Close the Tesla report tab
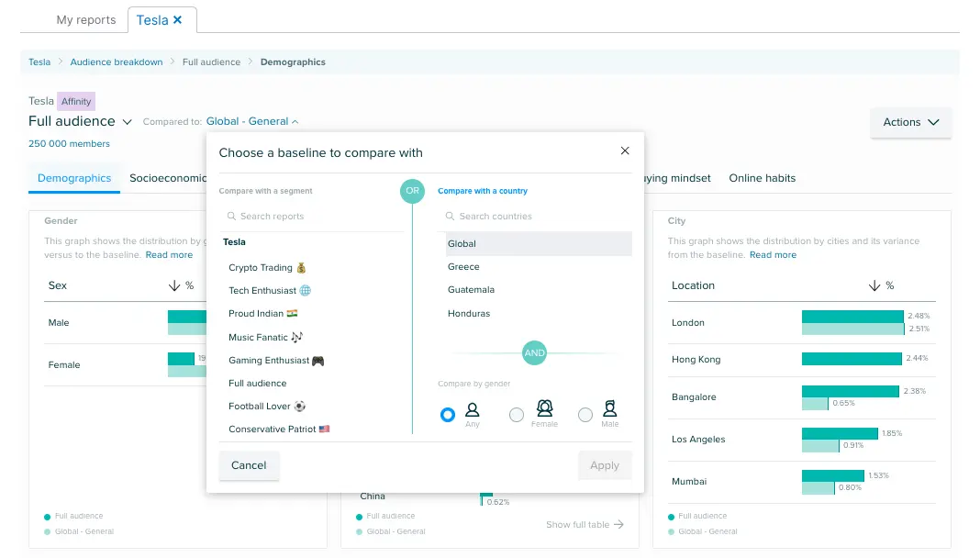The width and height of the screenshot is (980, 558). 178,19
